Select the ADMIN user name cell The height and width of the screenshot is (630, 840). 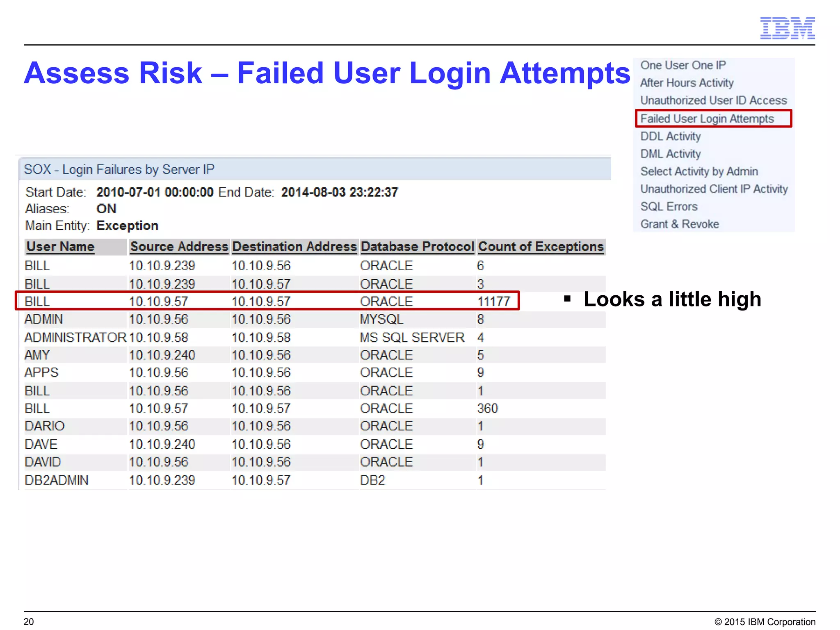44,320
